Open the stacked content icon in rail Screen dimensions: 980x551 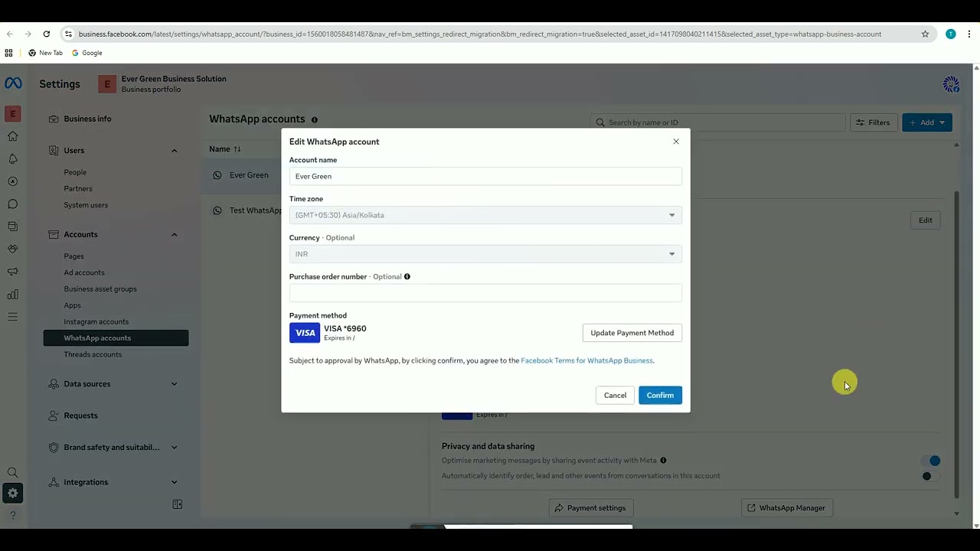pos(12,227)
